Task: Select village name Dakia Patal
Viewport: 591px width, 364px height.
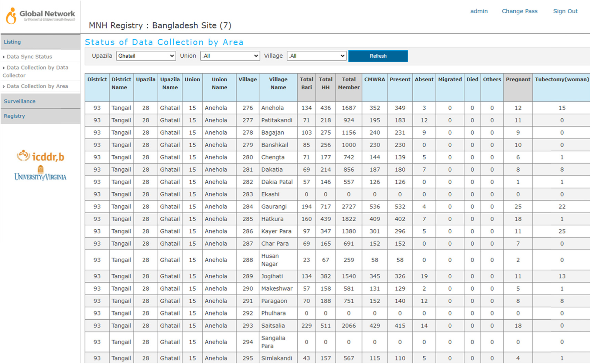Action: [x=277, y=182]
